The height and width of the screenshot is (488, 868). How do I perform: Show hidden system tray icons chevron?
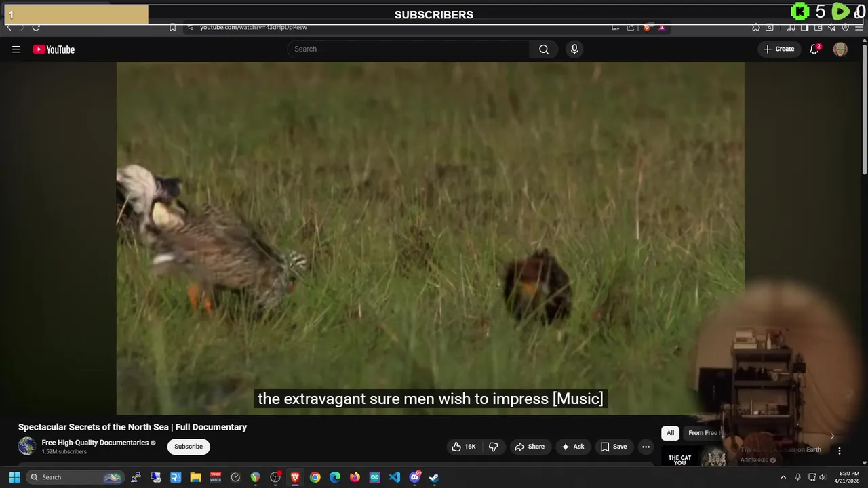[783, 477]
